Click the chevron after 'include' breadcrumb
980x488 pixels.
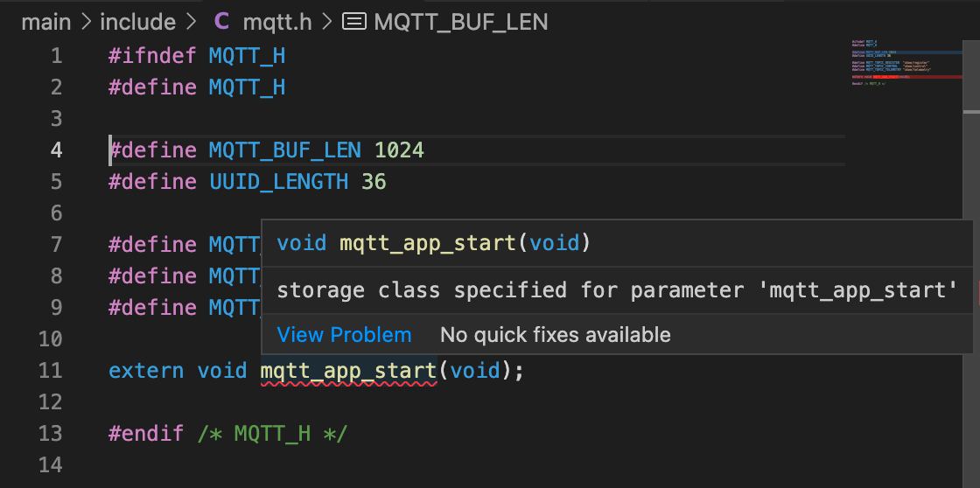tap(192, 22)
